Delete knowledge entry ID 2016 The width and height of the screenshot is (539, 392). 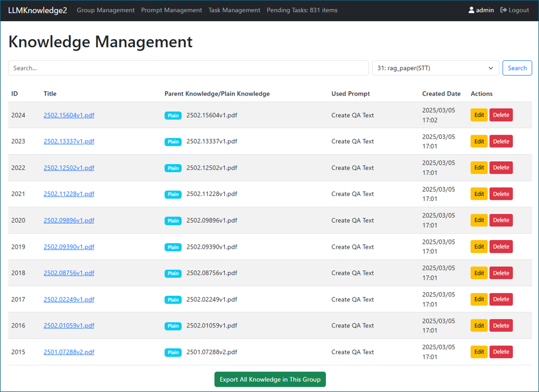[x=500, y=326]
